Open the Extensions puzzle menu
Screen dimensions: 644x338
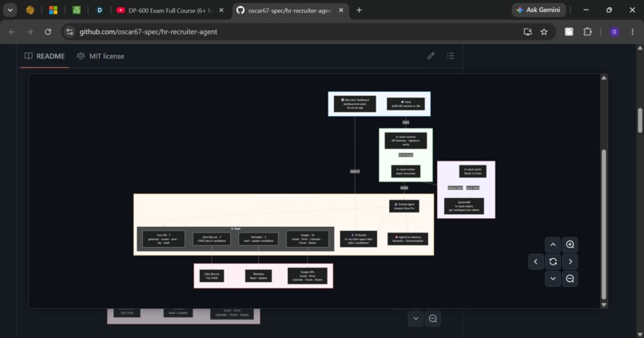click(587, 32)
